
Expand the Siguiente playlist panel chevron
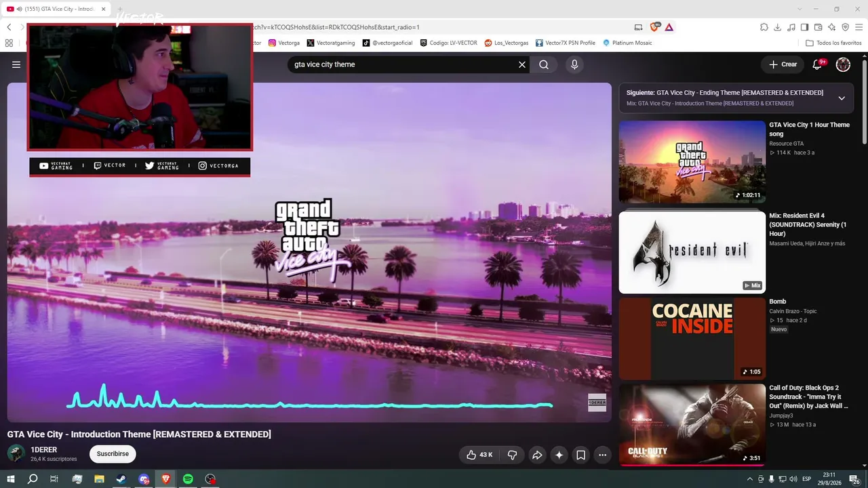(x=842, y=98)
